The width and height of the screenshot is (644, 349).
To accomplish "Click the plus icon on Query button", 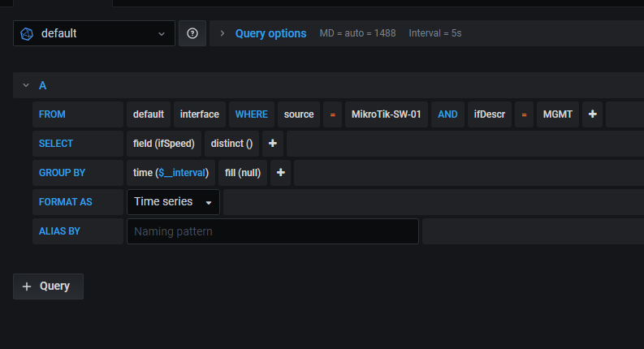I will (x=27, y=287).
